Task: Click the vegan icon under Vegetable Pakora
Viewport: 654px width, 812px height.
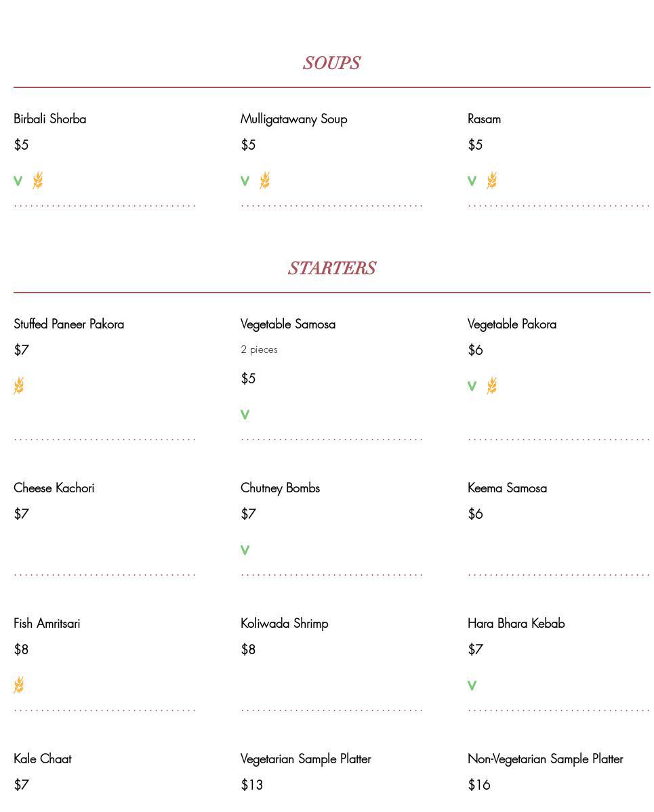Action: click(x=472, y=386)
